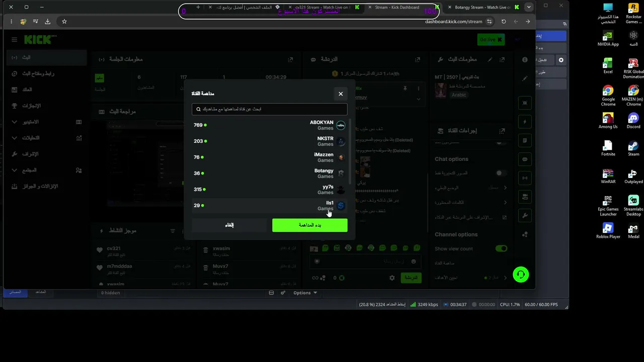Bookmark this page with star icon
The height and width of the screenshot is (362, 644).
click(x=64, y=22)
